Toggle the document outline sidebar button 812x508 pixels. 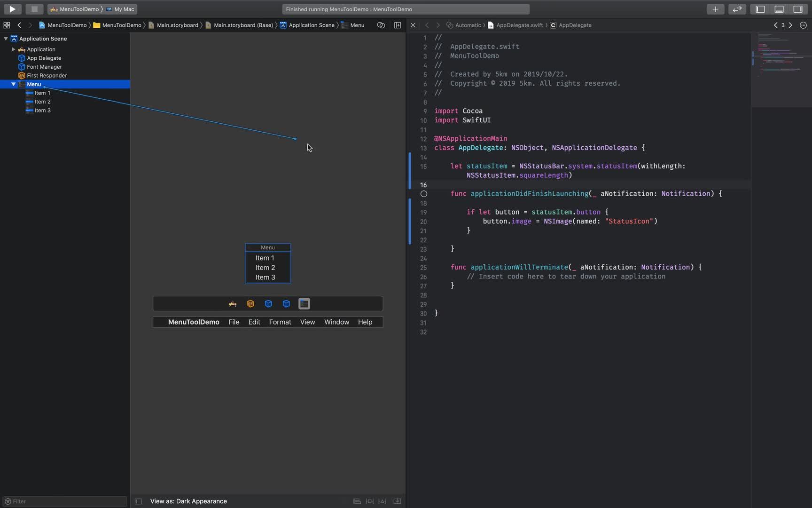(138, 501)
